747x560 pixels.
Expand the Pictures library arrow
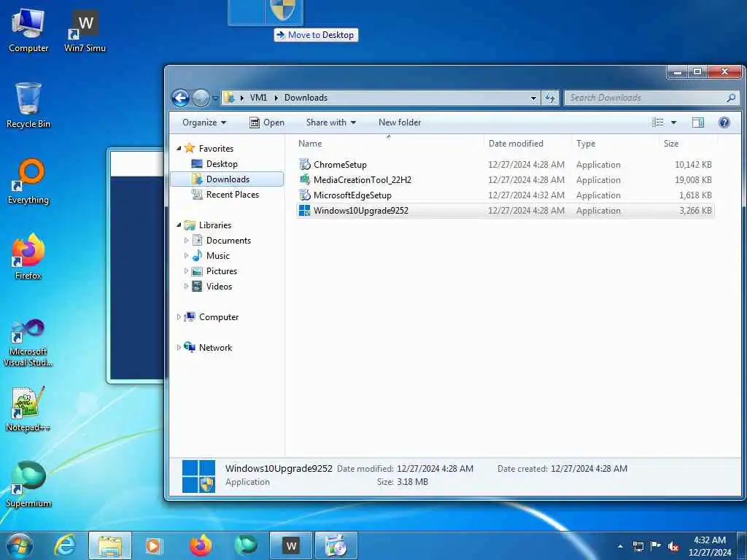coord(186,271)
